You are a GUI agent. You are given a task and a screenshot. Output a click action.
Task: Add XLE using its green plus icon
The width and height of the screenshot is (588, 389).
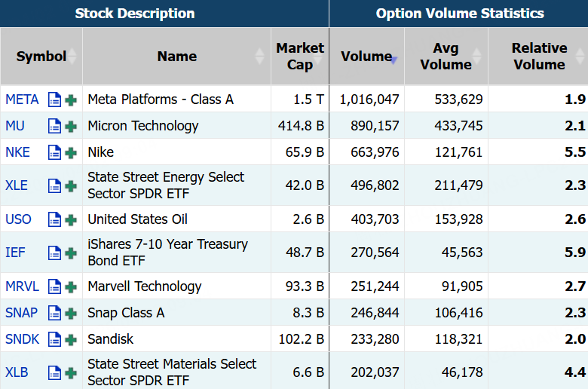point(71,185)
